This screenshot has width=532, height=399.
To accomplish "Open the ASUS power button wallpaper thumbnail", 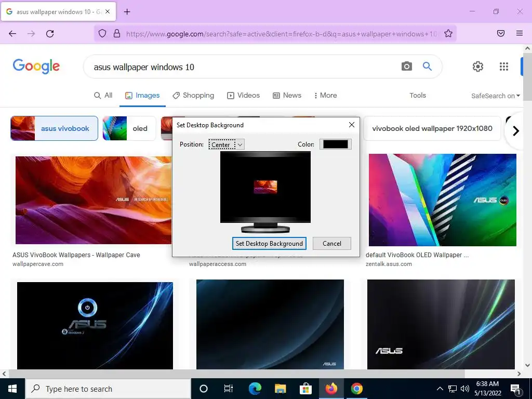I will (95, 325).
